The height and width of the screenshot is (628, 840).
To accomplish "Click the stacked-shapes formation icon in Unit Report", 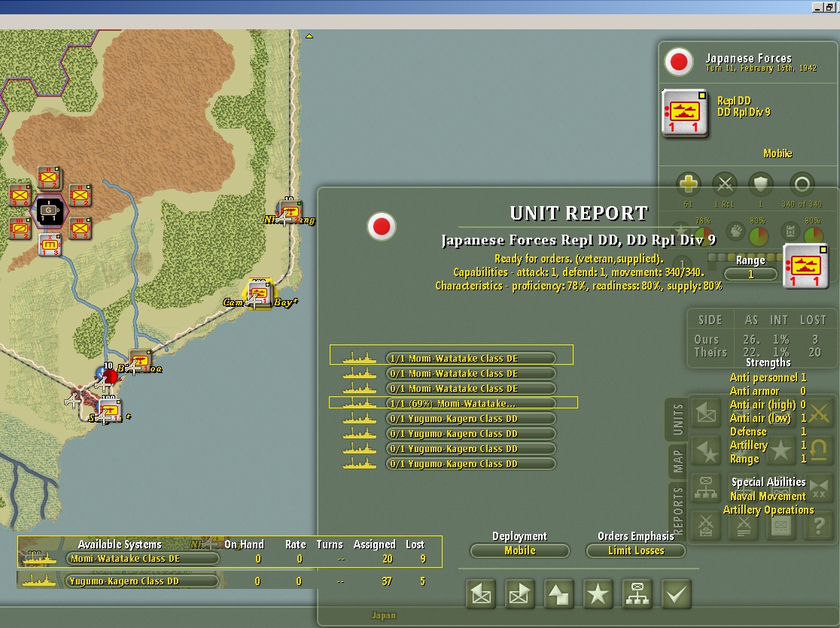I will (x=558, y=594).
